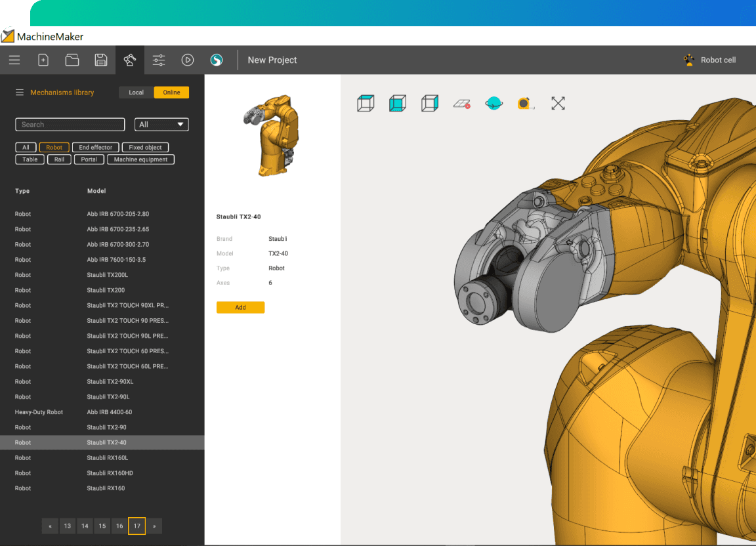Click the play simulation icon
Viewport: 756px width, 546px height.
[188, 60]
